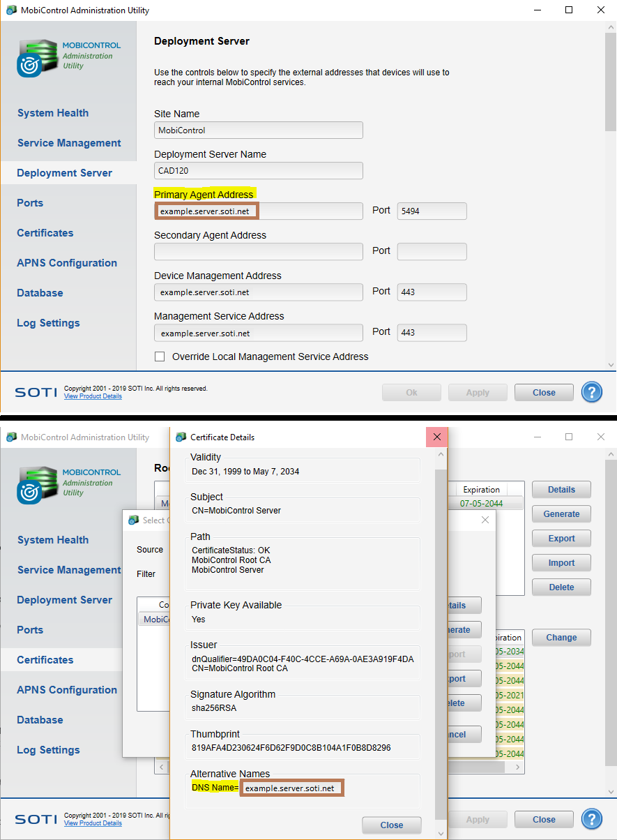Click the Deployment Server Name field with CAD120
617x840 pixels.
(258, 170)
